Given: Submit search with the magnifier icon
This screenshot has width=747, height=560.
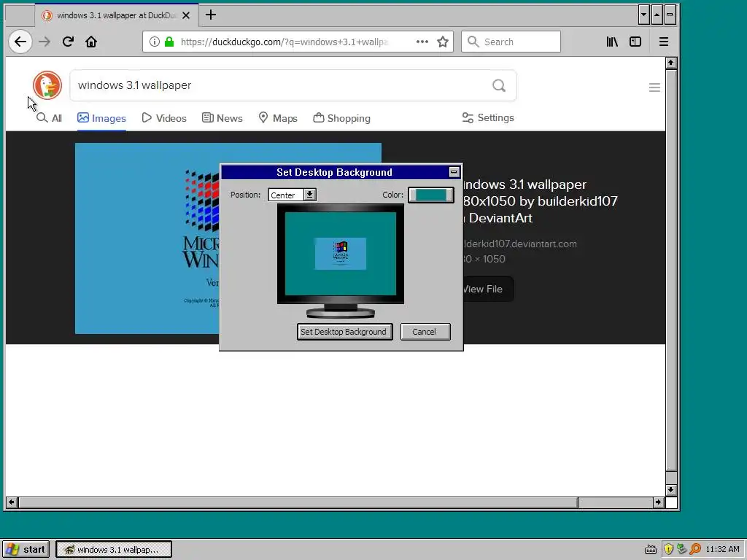Looking at the screenshot, I should tap(499, 85).
